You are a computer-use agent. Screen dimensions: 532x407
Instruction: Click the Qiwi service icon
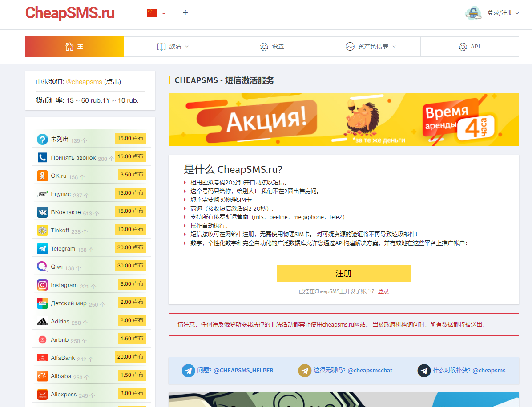(x=42, y=267)
